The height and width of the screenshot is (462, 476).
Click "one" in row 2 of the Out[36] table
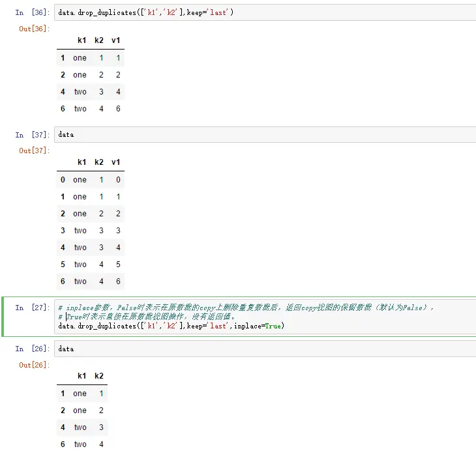80,75
